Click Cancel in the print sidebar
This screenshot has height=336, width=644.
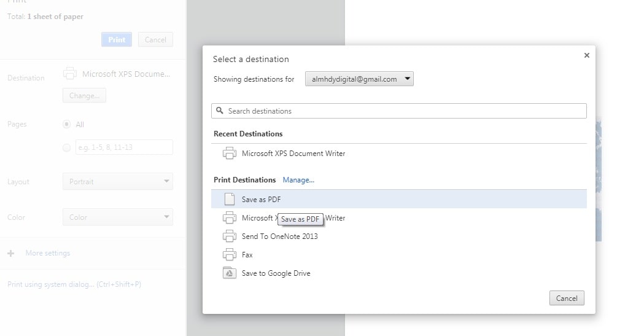pos(155,39)
